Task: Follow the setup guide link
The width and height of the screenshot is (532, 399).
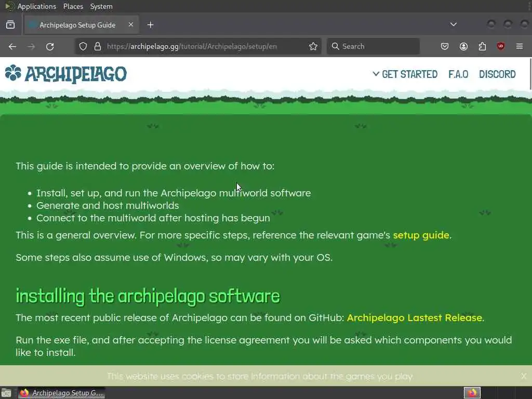Action: [421, 235]
